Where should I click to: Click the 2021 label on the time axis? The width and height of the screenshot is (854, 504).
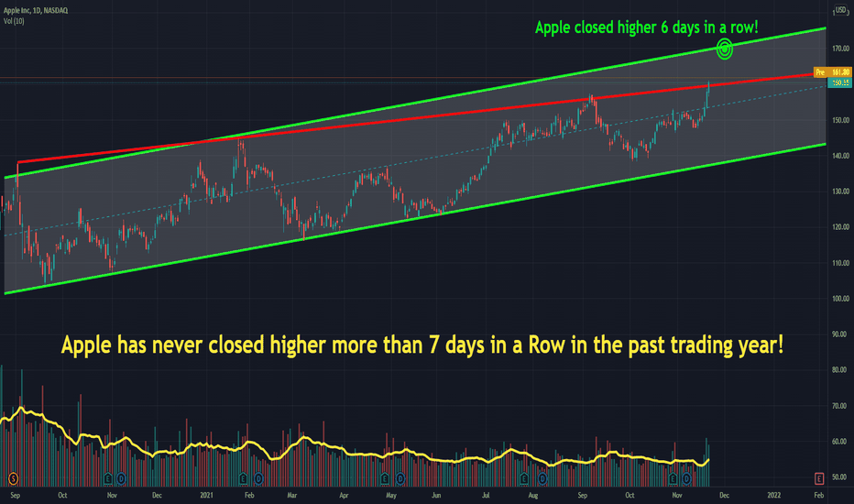[x=206, y=495]
